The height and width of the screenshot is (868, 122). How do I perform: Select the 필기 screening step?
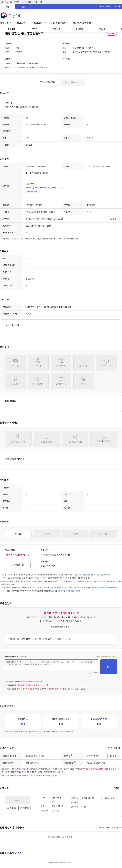(75, 534)
